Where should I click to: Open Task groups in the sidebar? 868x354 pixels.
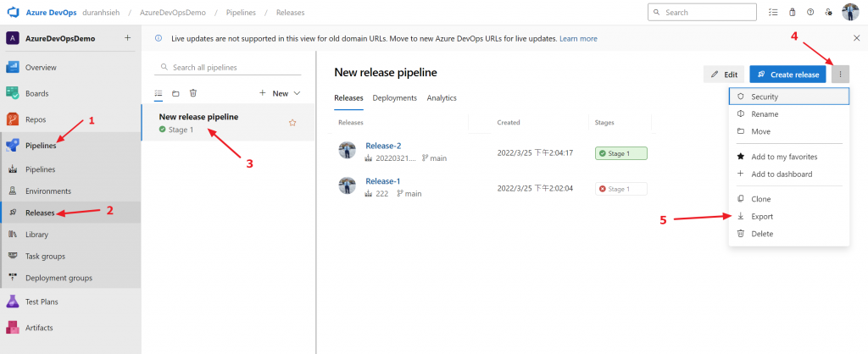tap(70, 256)
